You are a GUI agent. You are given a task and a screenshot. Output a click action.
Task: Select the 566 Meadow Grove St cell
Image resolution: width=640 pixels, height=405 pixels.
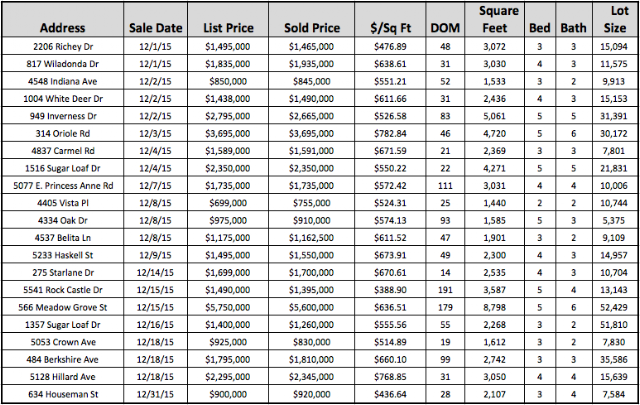(65, 307)
